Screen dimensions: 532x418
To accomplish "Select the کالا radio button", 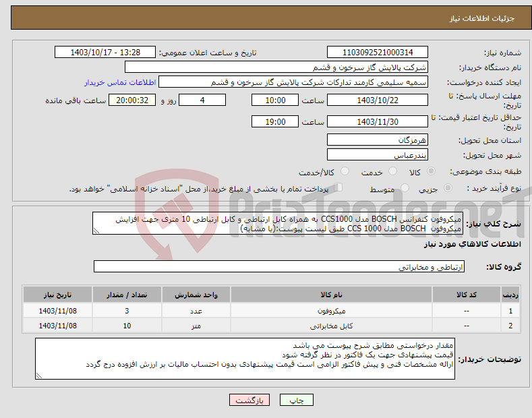I will [x=431, y=171].
